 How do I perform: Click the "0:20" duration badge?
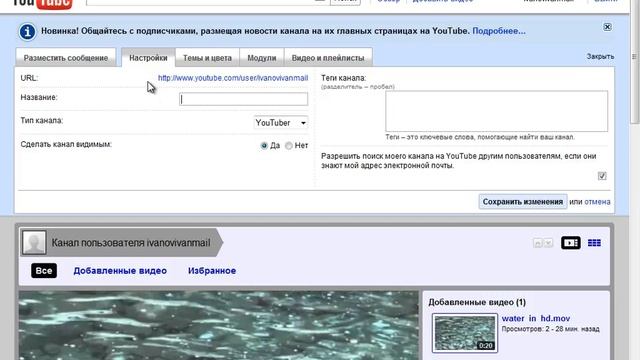(485, 346)
